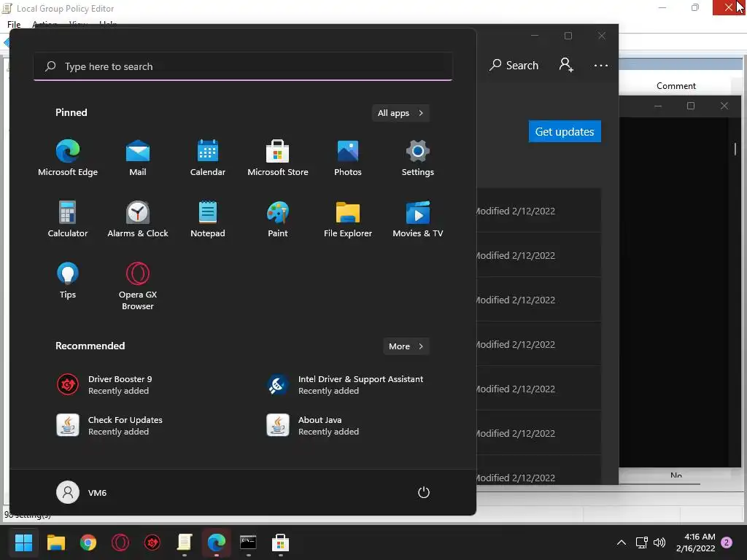747x560 pixels.
Task: Click the power button in Start menu
Action: click(x=424, y=492)
